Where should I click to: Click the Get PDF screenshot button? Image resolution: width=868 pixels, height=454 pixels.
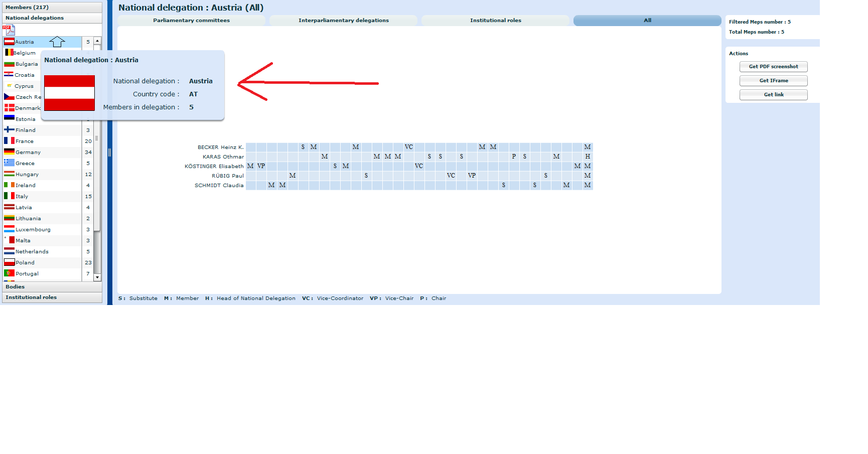pos(773,67)
